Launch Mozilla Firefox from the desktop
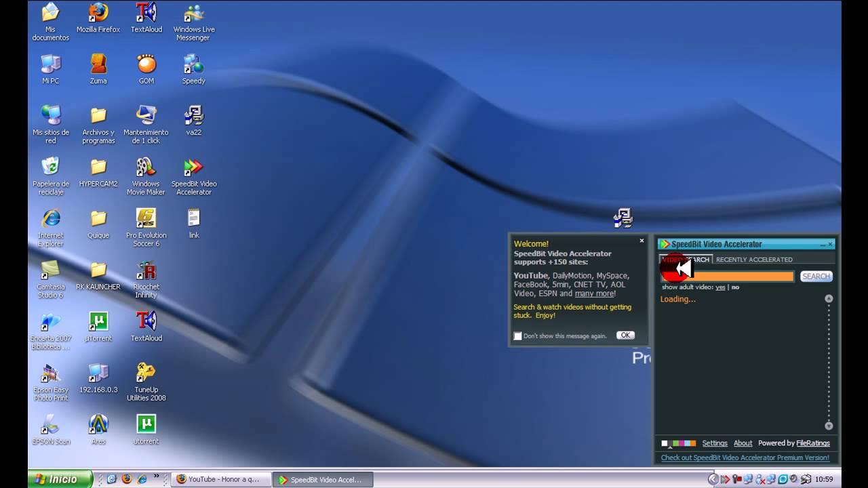Image resolution: width=868 pixels, height=488 pixels. point(98,18)
